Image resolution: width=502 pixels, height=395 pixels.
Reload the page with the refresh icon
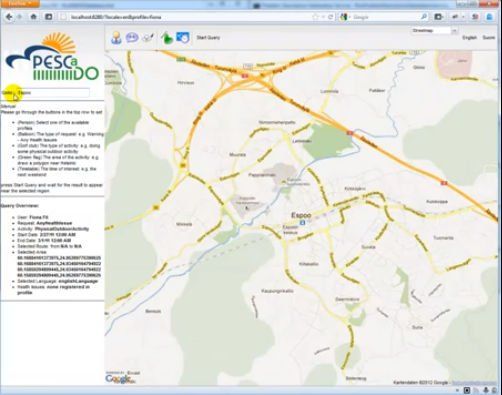330,17
